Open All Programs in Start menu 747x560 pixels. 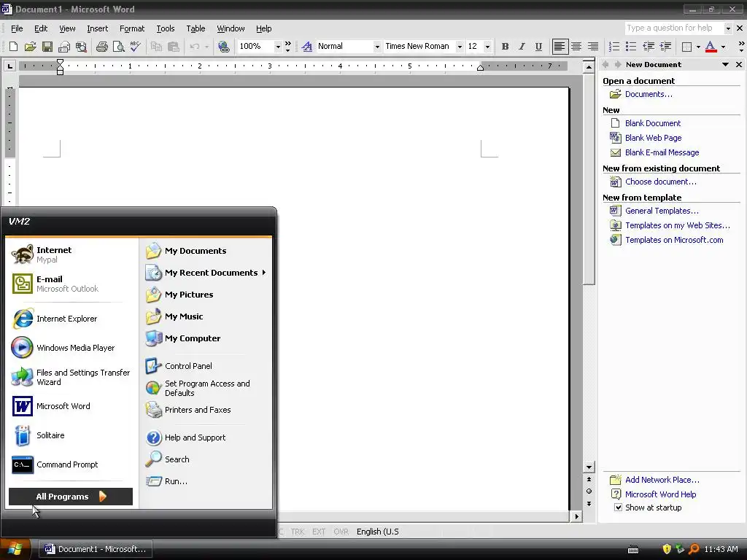[x=71, y=496]
